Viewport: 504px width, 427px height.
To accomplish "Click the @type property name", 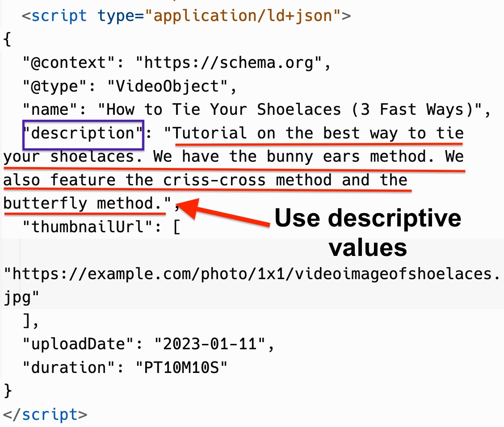I will [x=50, y=86].
